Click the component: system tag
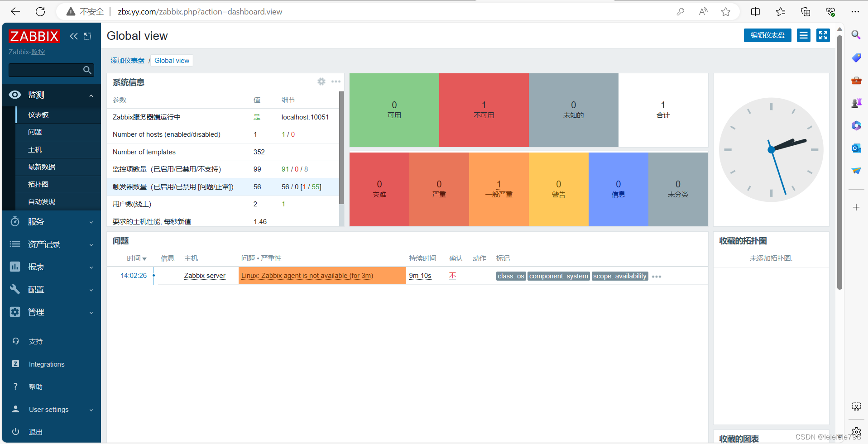This screenshot has height=444, width=868. pos(558,276)
